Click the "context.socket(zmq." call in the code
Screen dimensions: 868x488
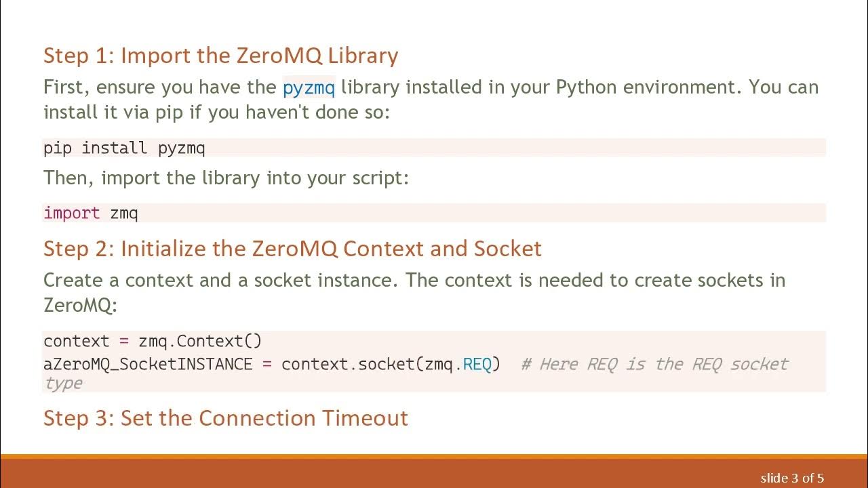coord(371,364)
